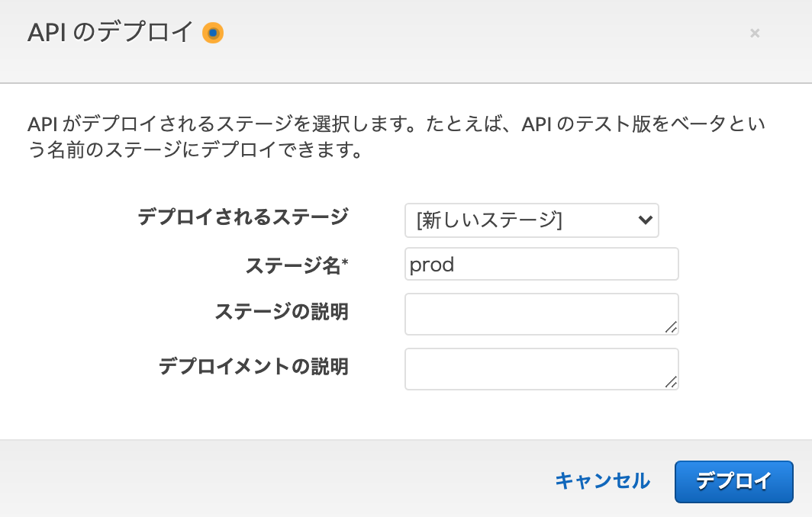Image resolution: width=812 pixels, height=517 pixels.
Task: Place cursor after prod in stage name
Action: tap(455, 265)
